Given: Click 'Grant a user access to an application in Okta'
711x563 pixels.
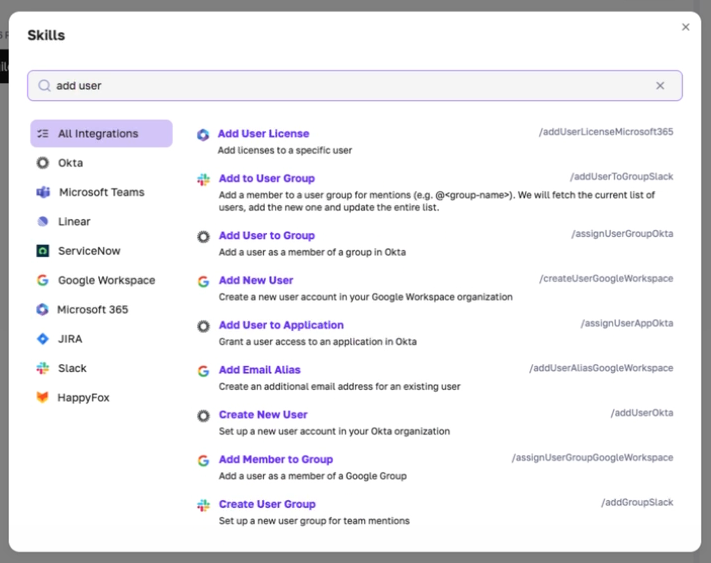Looking at the screenshot, I should 317,341.
